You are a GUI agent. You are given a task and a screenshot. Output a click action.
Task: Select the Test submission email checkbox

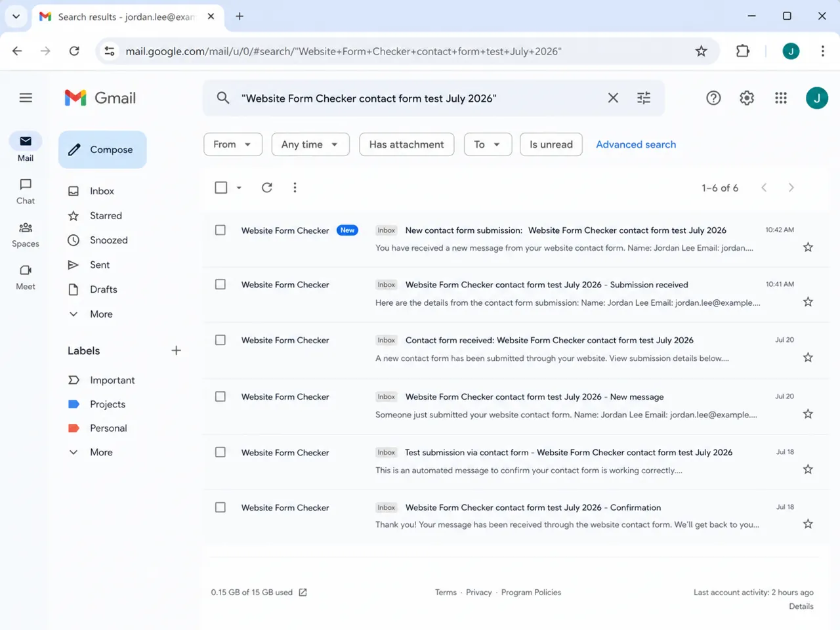coord(220,452)
